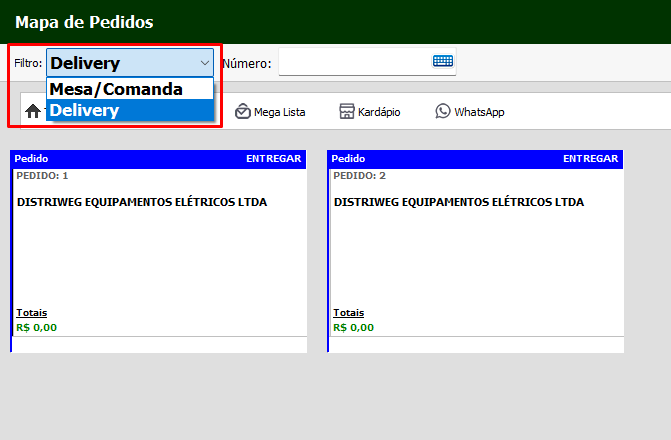Collapse the Filtro dropdown using its arrow
This screenshot has width=671, height=440.
204,63
